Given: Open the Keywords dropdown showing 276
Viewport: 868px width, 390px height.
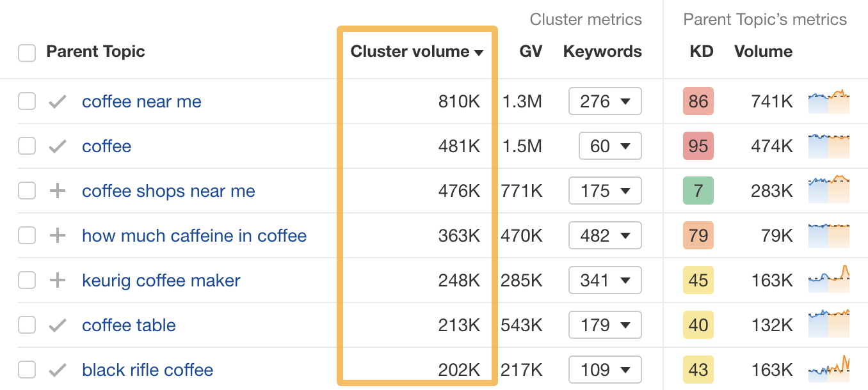Looking at the screenshot, I should (x=605, y=101).
